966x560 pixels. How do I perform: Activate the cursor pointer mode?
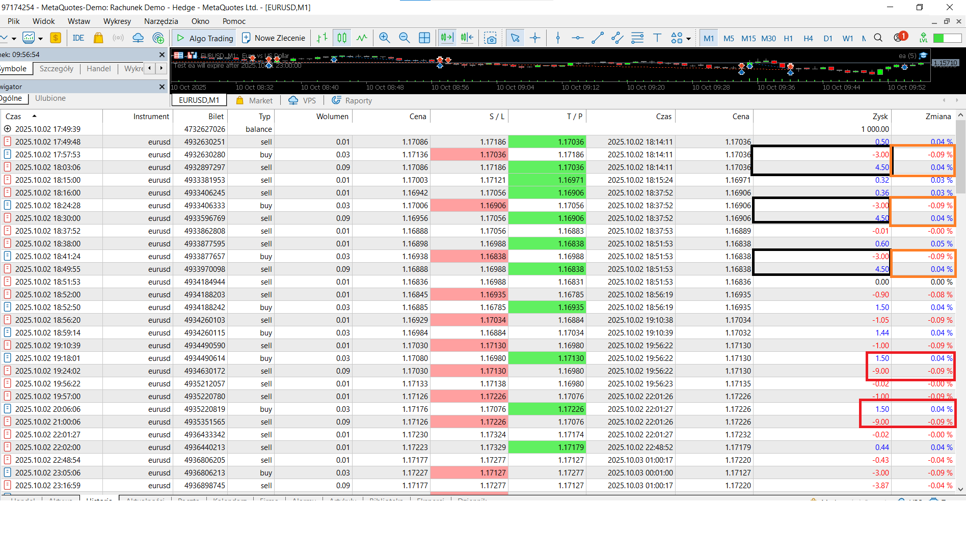click(x=515, y=38)
